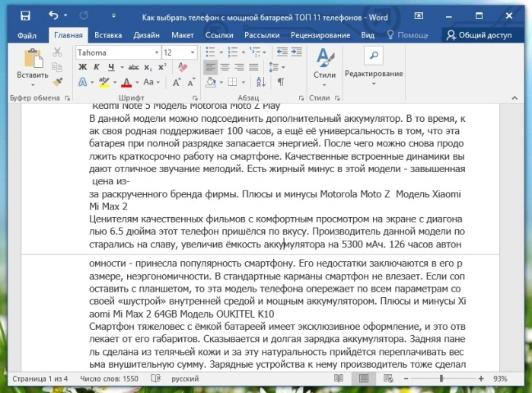This screenshot has height=393, width=532.
Task: Cut selection with the scissors icon
Action: [57, 52]
